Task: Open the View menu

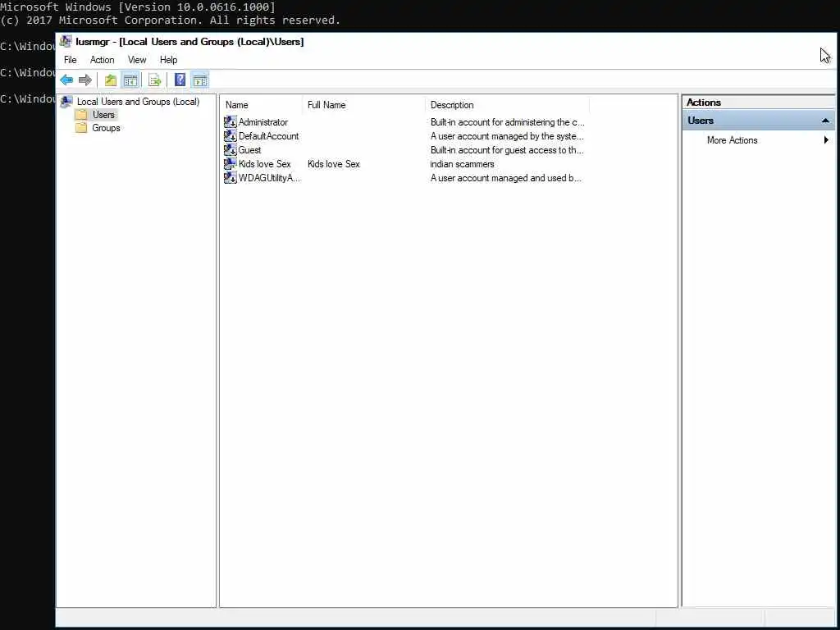Action: pos(137,60)
